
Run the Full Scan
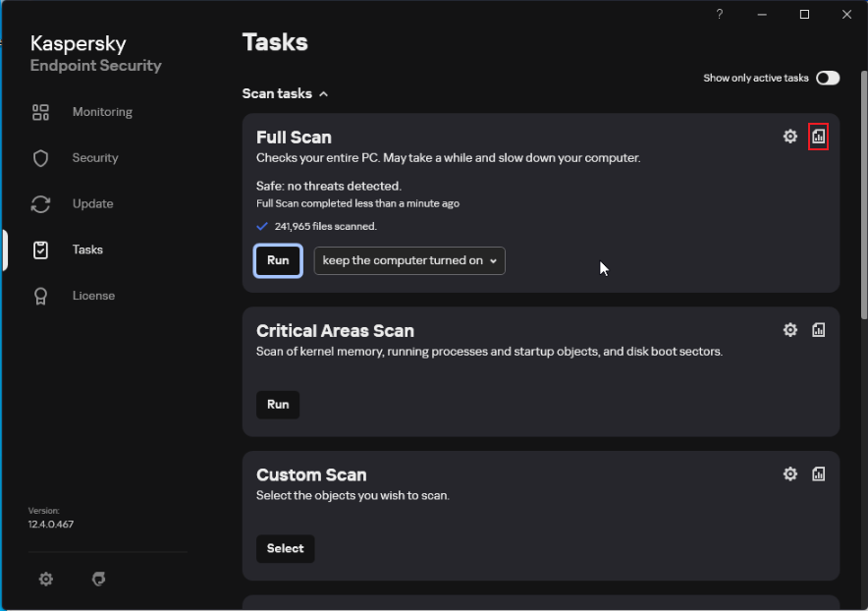tap(278, 260)
